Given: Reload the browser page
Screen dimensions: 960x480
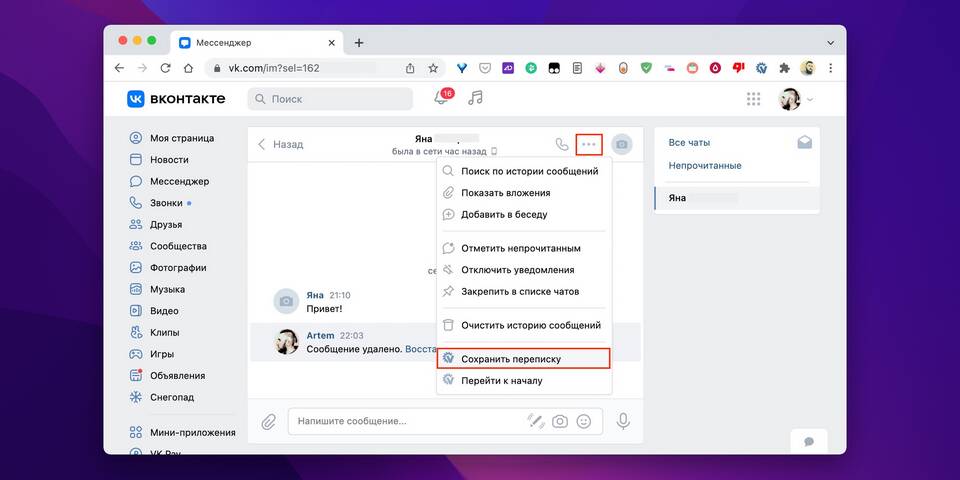Looking at the screenshot, I should [x=165, y=69].
